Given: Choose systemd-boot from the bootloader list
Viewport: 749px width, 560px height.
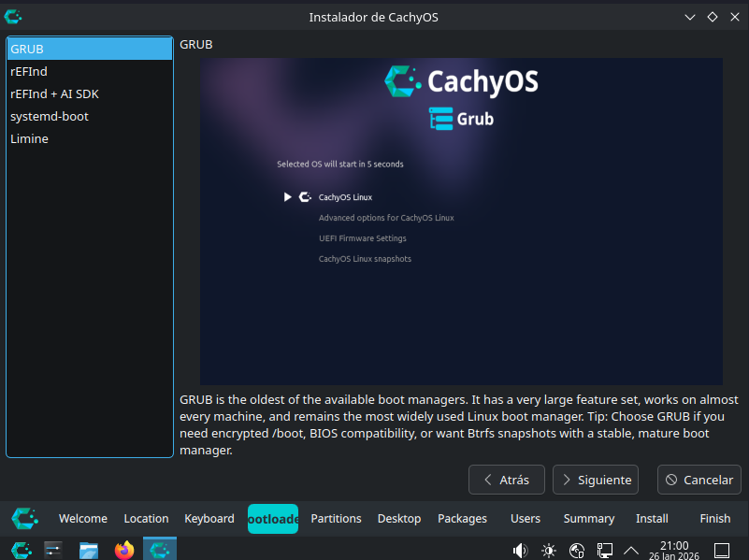Looking at the screenshot, I should [x=50, y=116].
